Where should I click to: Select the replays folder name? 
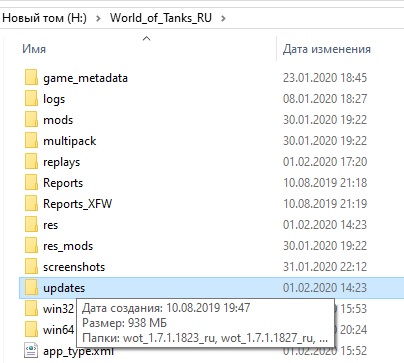(x=62, y=162)
